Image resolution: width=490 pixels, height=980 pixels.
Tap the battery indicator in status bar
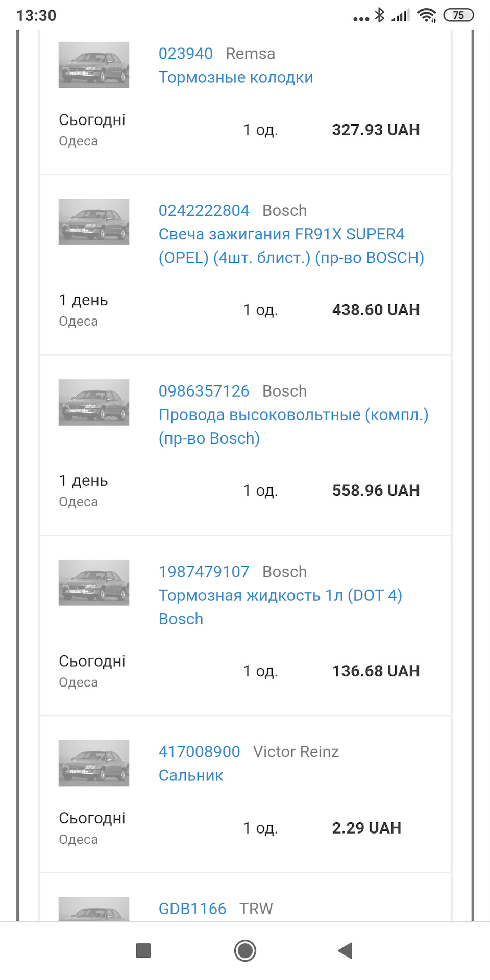click(x=458, y=15)
